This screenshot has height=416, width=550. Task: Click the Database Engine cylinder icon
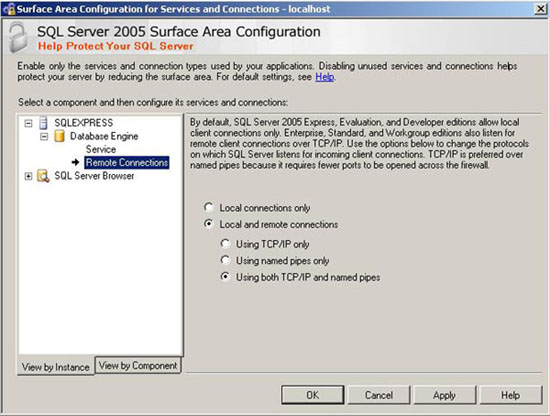click(x=59, y=136)
